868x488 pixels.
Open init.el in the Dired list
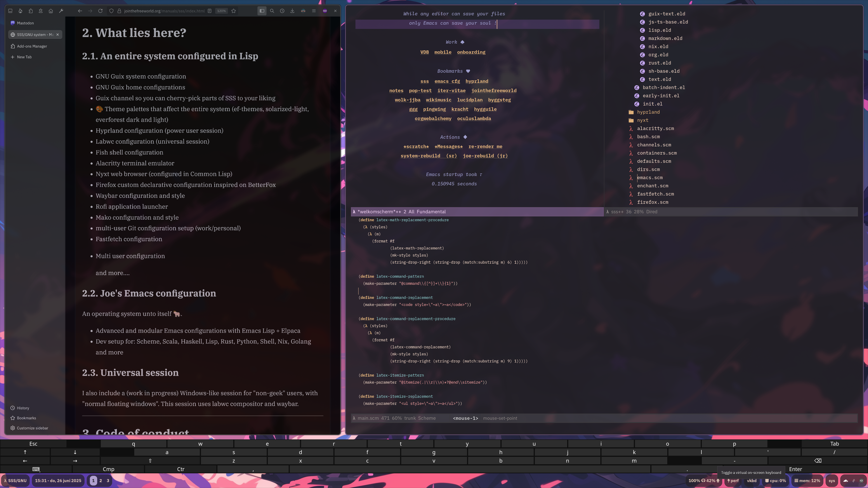click(x=652, y=104)
